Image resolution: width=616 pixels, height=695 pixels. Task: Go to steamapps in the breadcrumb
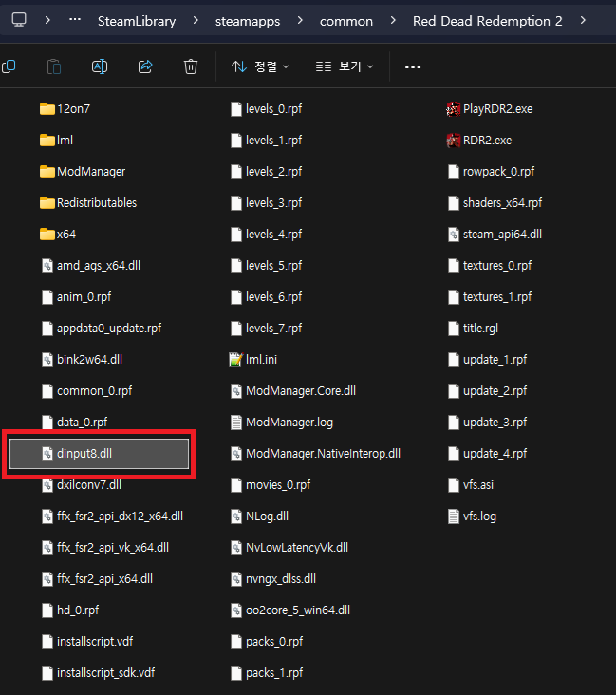pyautogui.click(x=248, y=21)
